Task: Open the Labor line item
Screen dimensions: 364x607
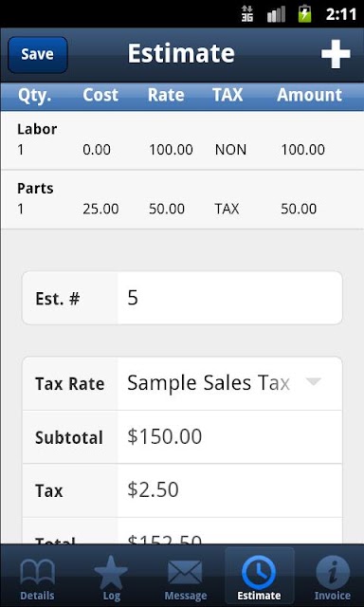Action: [182, 140]
